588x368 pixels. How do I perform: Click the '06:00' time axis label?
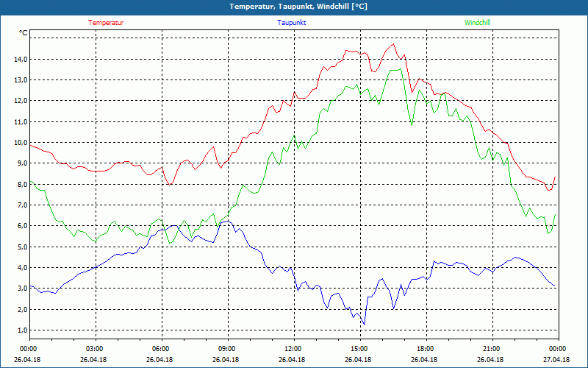[x=160, y=349]
